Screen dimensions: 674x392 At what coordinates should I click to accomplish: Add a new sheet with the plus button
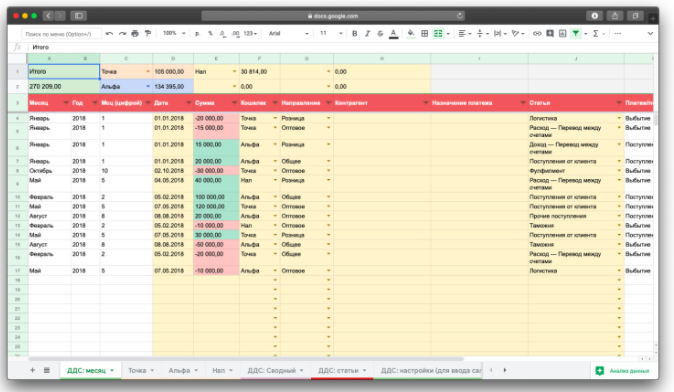pos(32,370)
